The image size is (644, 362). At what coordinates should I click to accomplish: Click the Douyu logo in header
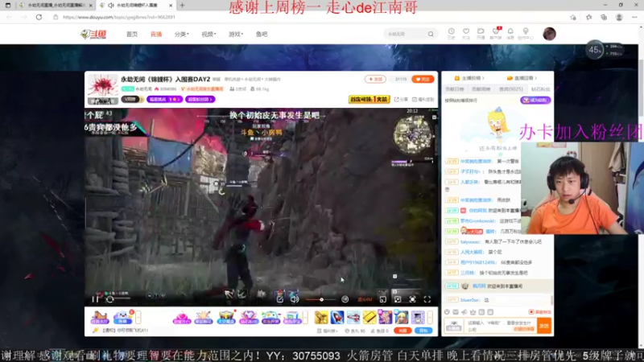point(93,34)
